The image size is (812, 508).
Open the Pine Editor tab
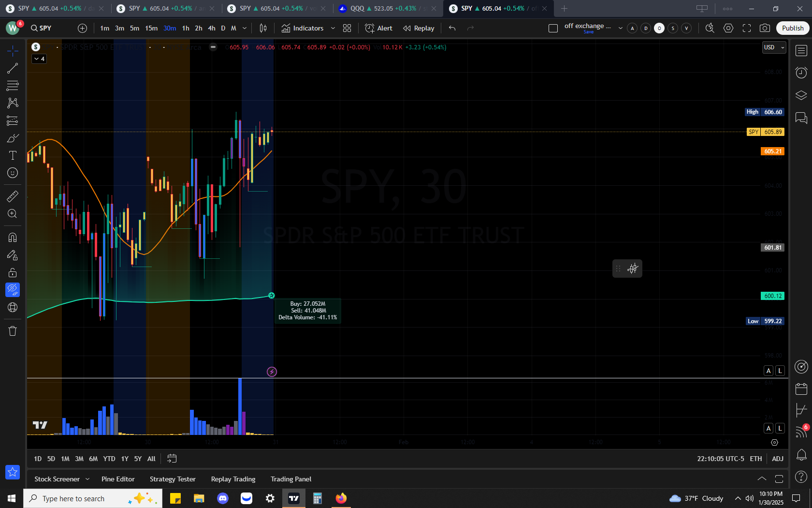point(118,479)
